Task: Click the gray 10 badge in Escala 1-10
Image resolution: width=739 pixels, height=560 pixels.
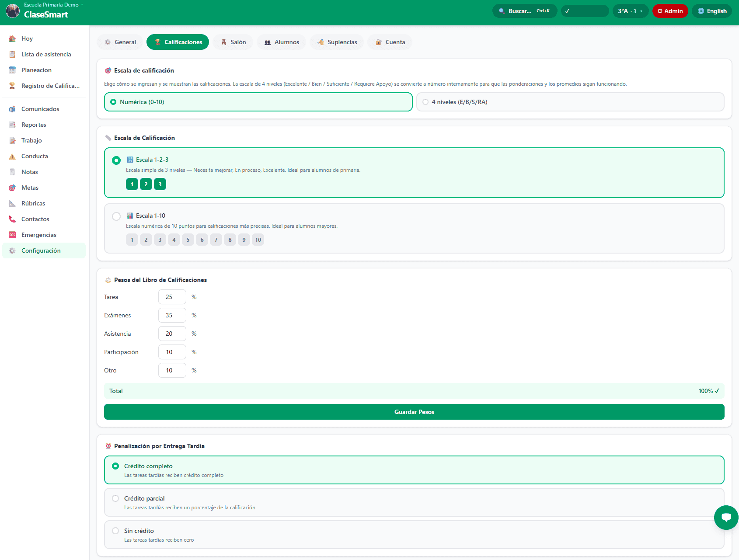Action: (x=258, y=240)
